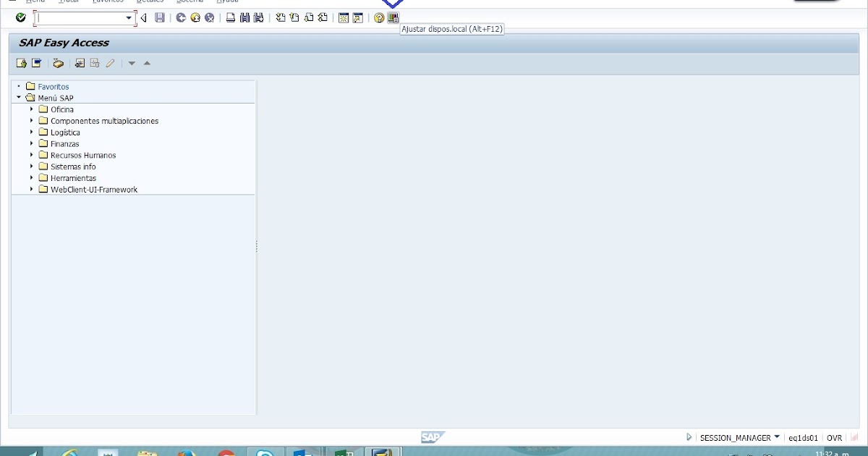Open the Ayuda menu
This screenshot has height=456, width=868.
(227, 1)
